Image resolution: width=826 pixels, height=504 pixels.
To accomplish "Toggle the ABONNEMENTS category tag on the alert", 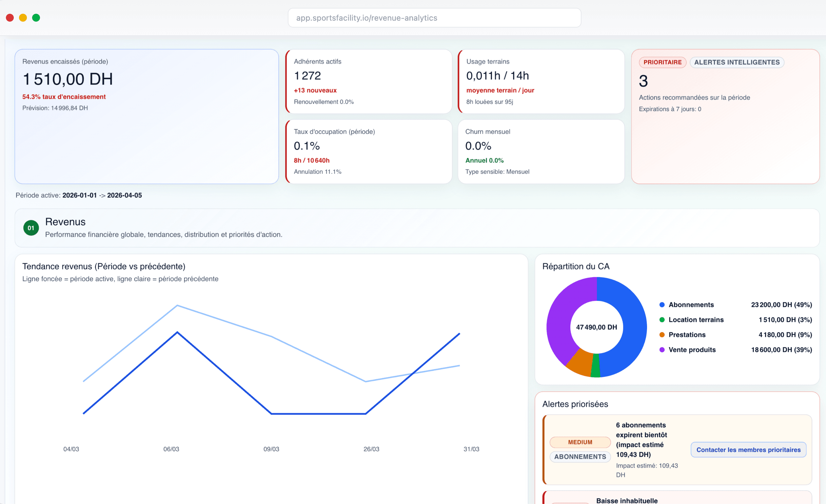I will coord(580,456).
